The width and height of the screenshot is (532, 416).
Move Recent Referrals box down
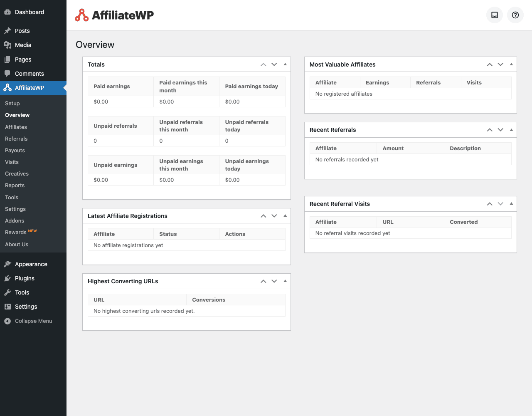click(x=500, y=130)
